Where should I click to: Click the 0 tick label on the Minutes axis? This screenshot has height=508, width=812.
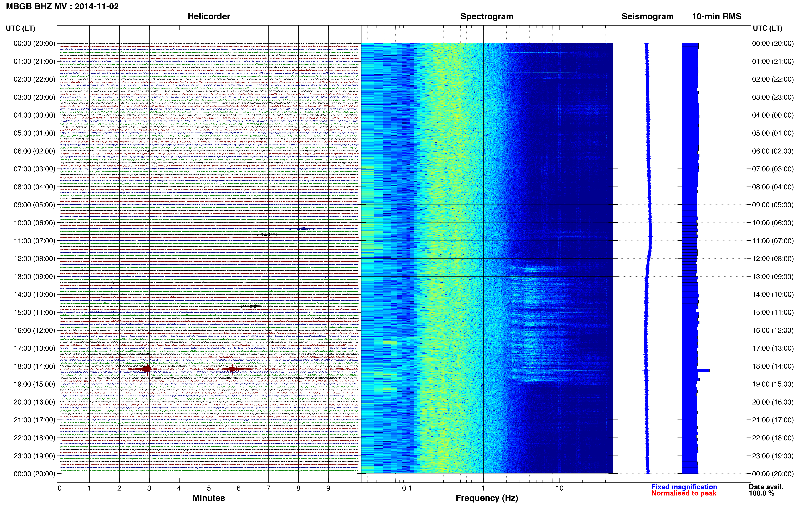60,488
